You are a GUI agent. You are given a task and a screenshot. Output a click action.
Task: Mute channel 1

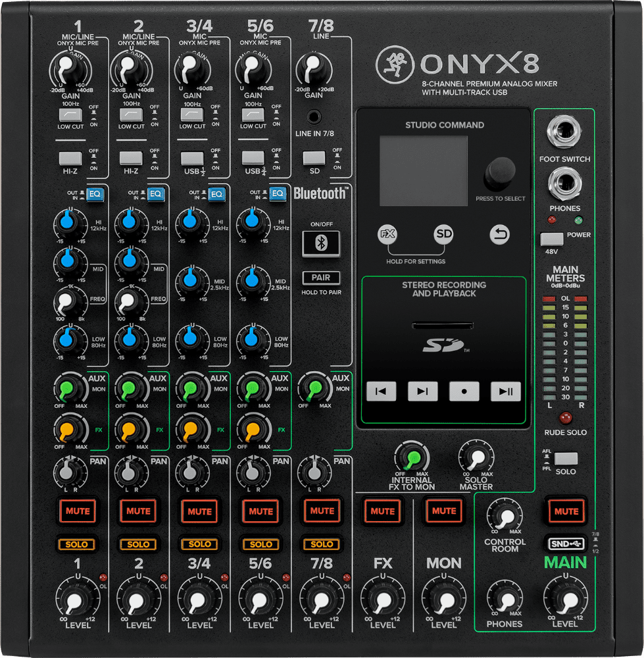coord(78,511)
